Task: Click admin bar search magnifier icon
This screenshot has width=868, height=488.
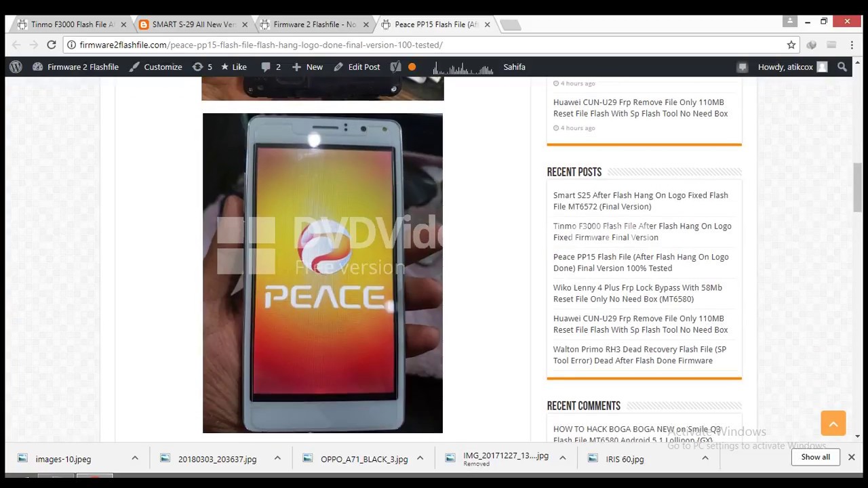Action: (x=842, y=67)
